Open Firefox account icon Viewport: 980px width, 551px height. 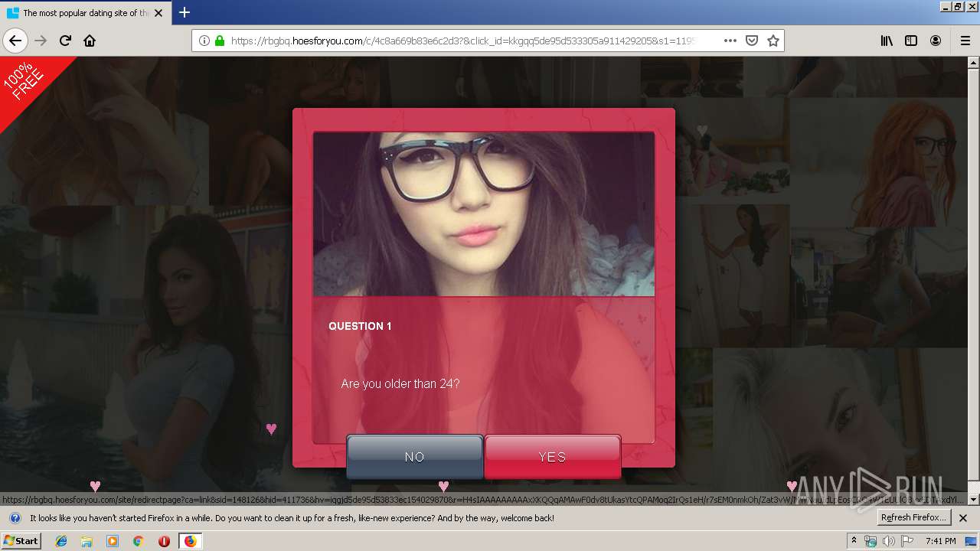pyautogui.click(x=936, y=41)
